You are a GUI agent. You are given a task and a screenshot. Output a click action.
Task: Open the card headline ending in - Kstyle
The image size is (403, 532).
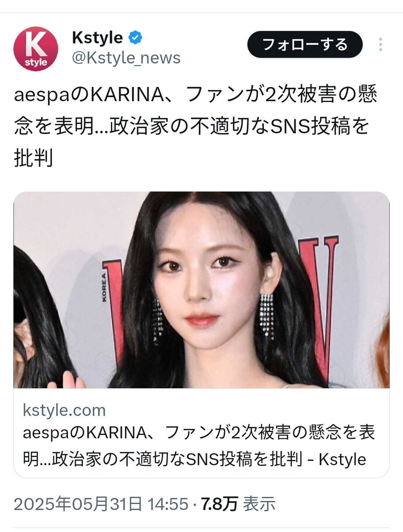pos(199,446)
